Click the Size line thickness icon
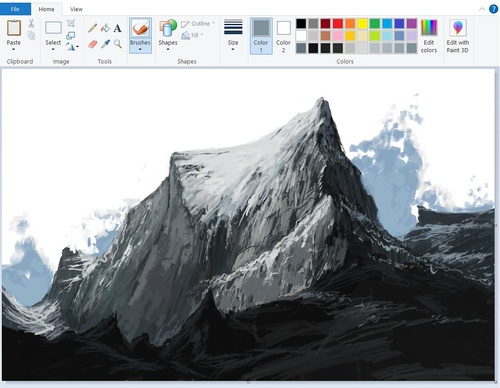The image size is (500, 388). click(x=233, y=27)
